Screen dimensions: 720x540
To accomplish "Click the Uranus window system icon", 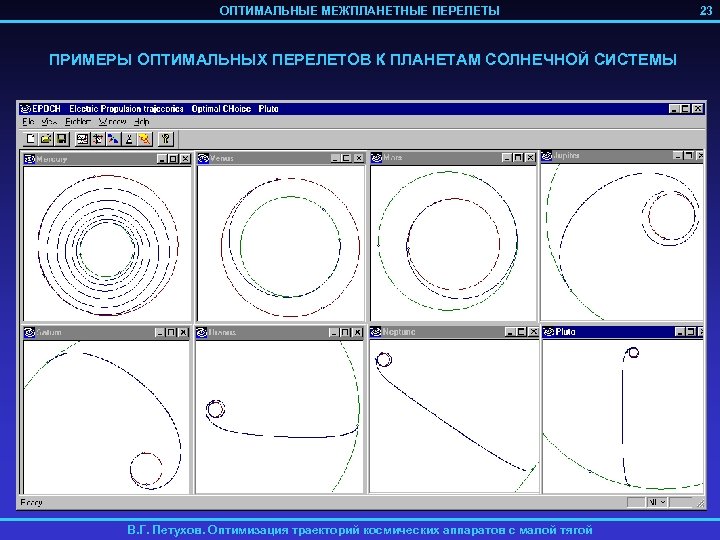I will [202, 332].
